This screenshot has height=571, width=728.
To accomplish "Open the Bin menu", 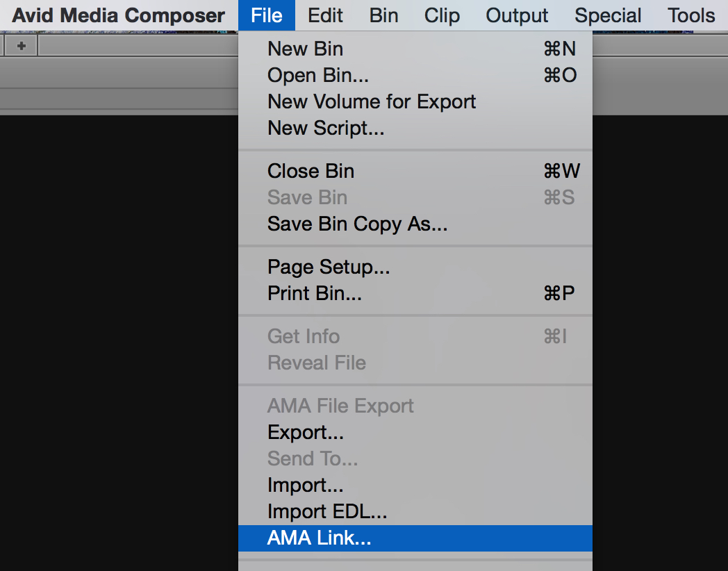I will [x=383, y=15].
